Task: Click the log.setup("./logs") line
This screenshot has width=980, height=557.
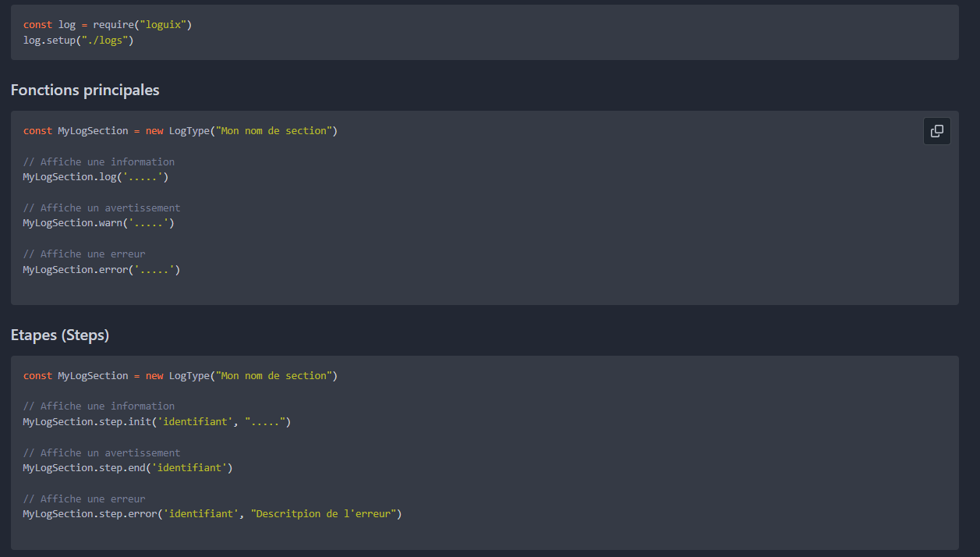Action: (x=78, y=40)
